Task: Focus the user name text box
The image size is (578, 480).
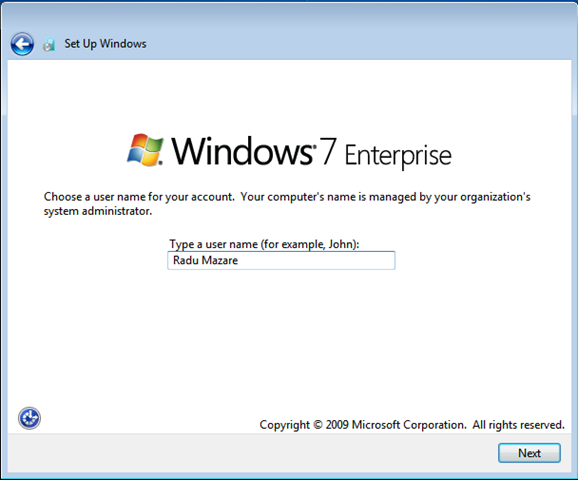Action: coord(281,260)
